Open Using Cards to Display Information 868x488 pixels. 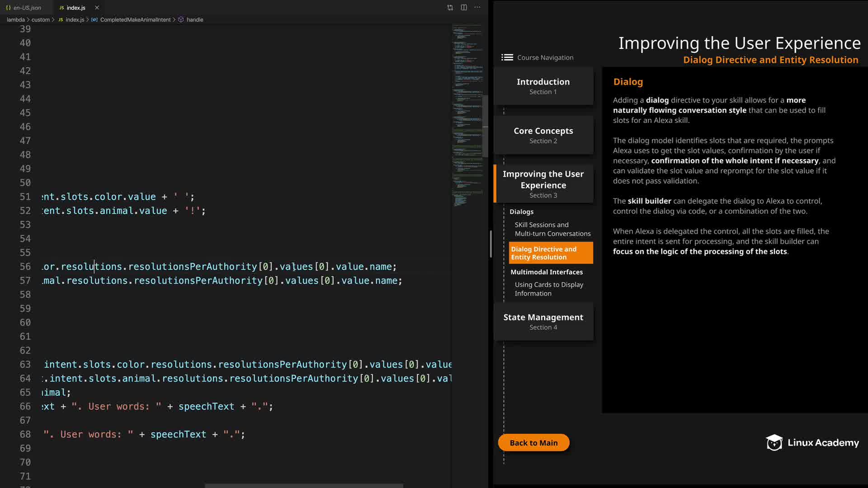(548, 289)
